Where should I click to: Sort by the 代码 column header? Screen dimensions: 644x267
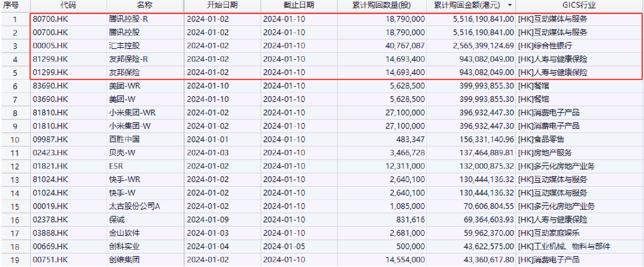(68, 5)
